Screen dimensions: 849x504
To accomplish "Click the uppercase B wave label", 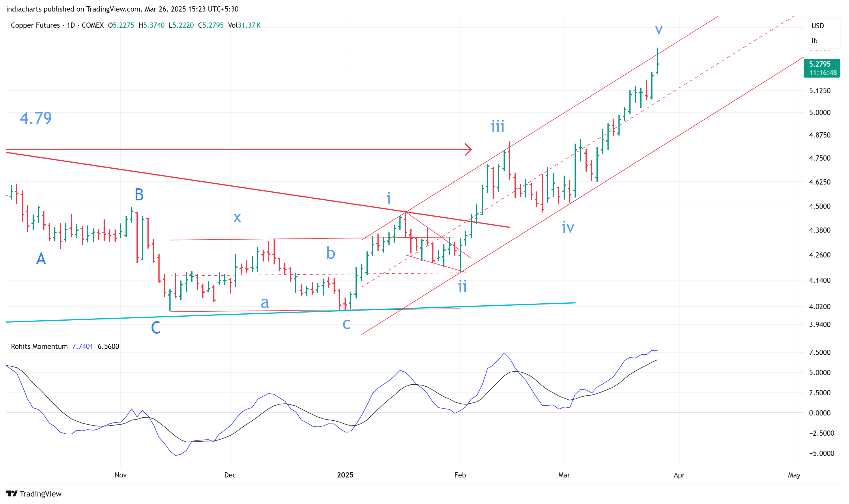I will [x=139, y=195].
